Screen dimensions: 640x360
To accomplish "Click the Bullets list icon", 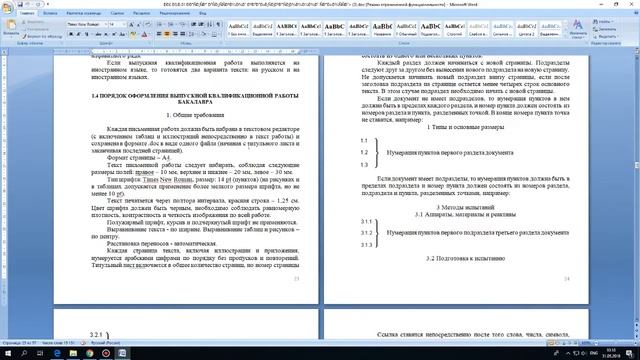I will click(x=160, y=24).
